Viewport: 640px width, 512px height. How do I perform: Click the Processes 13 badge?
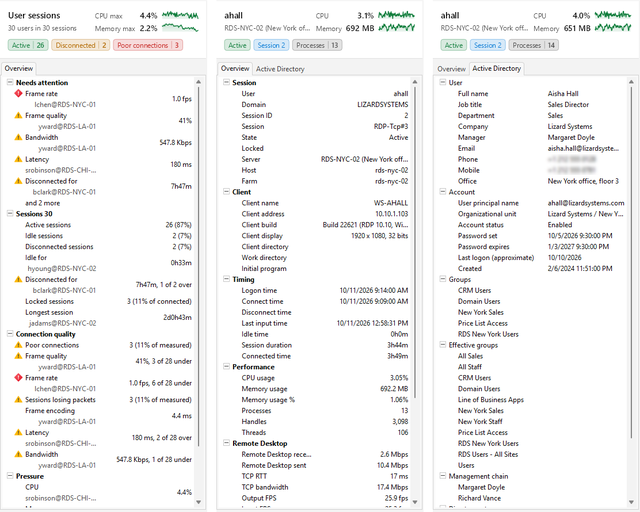point(317,45)
